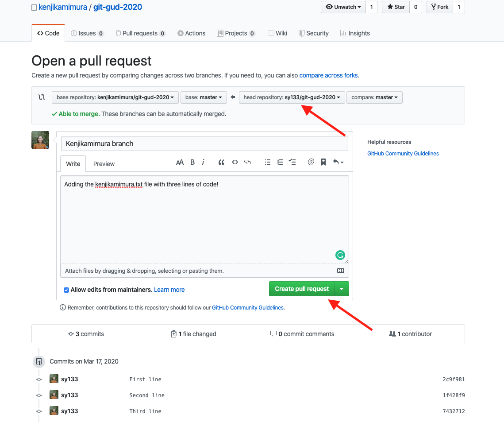Click the info icon beside Remember notice
The image size is (504, 422).
point(63,307)
